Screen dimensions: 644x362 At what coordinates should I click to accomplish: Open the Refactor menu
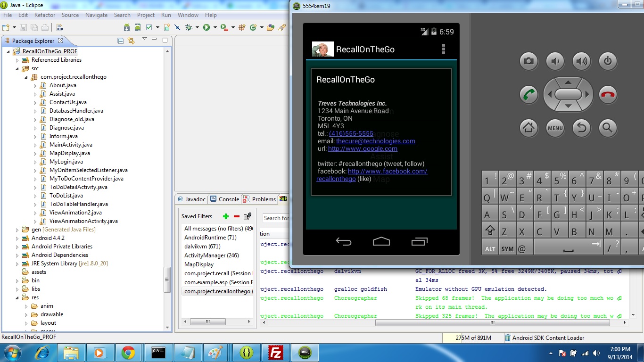(45, 15)
